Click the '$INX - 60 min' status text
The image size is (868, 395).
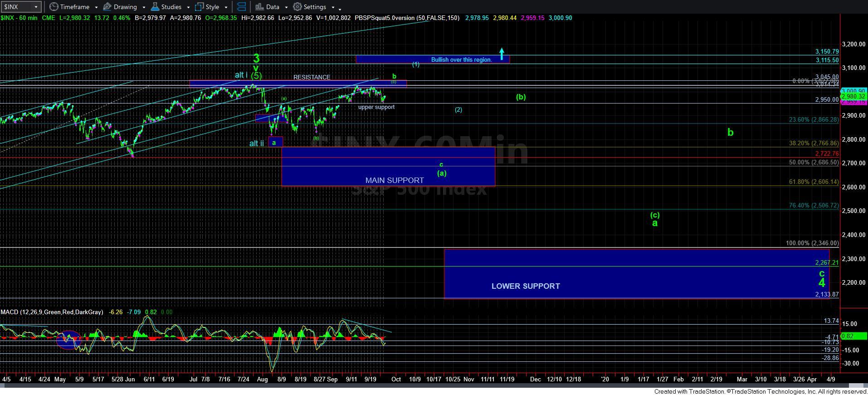pyautogui.click(x=19, y=18)
